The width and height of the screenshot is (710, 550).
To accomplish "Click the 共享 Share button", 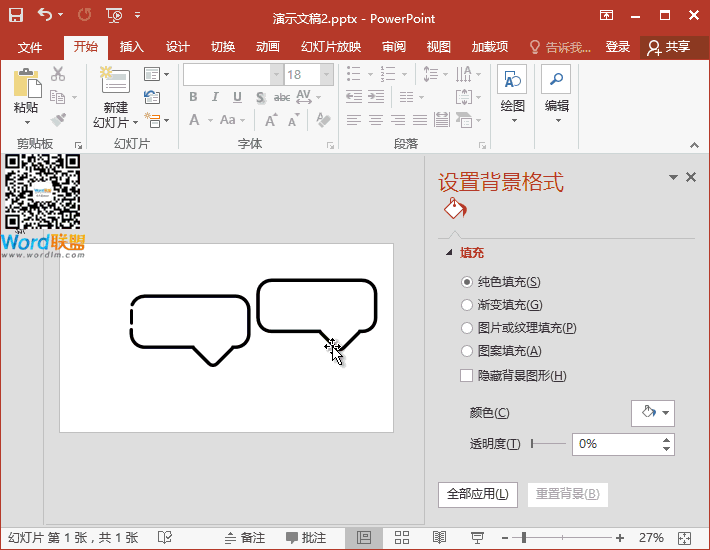I will (670, 47).
